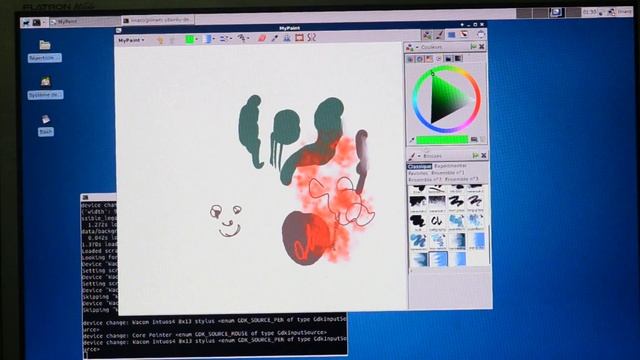The width and height of the screenshot is (640, 360).
Task: Click the blue brush icon in toolbar
Action: coord(208,39)
